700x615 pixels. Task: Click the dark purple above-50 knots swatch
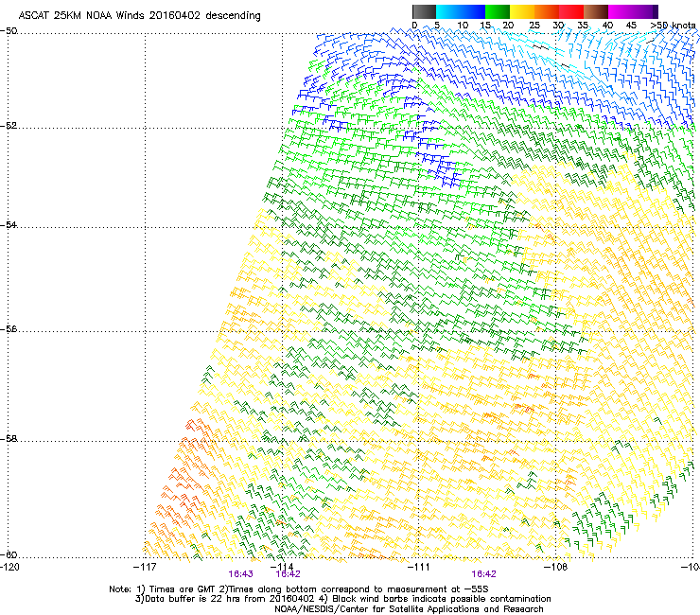click(x=656, y=11)
